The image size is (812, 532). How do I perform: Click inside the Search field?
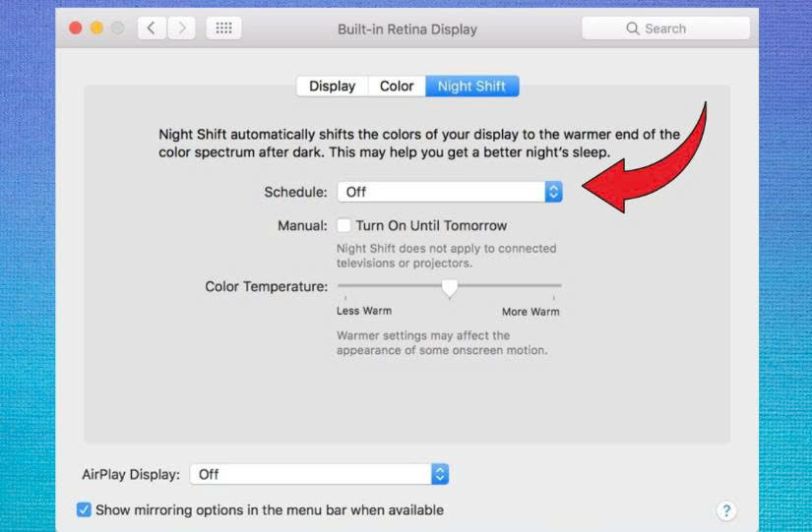pos(666,29)
